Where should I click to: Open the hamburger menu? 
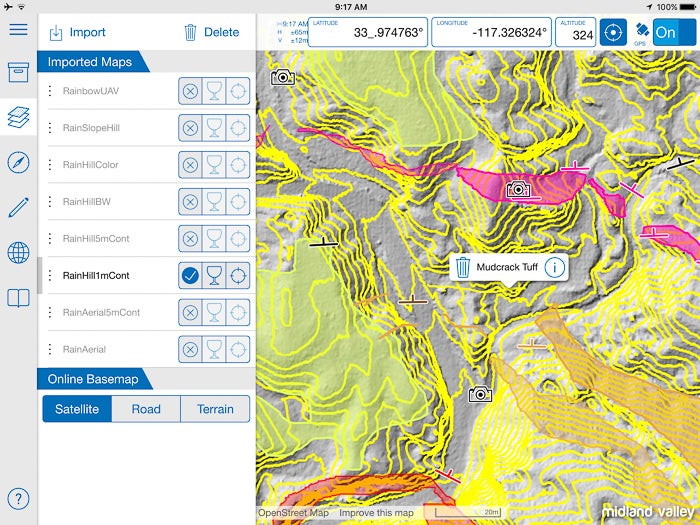click(x=18, y=28)
